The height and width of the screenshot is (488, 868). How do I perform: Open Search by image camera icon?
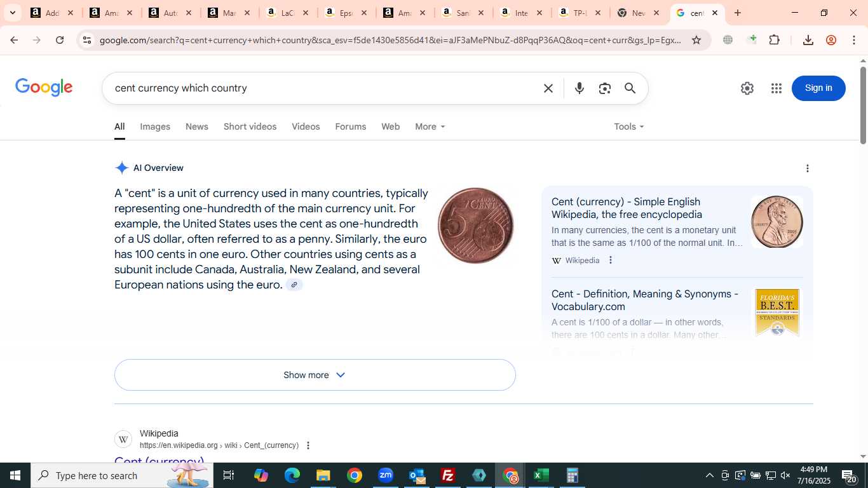pyautogui.click(x=604, y=88)
